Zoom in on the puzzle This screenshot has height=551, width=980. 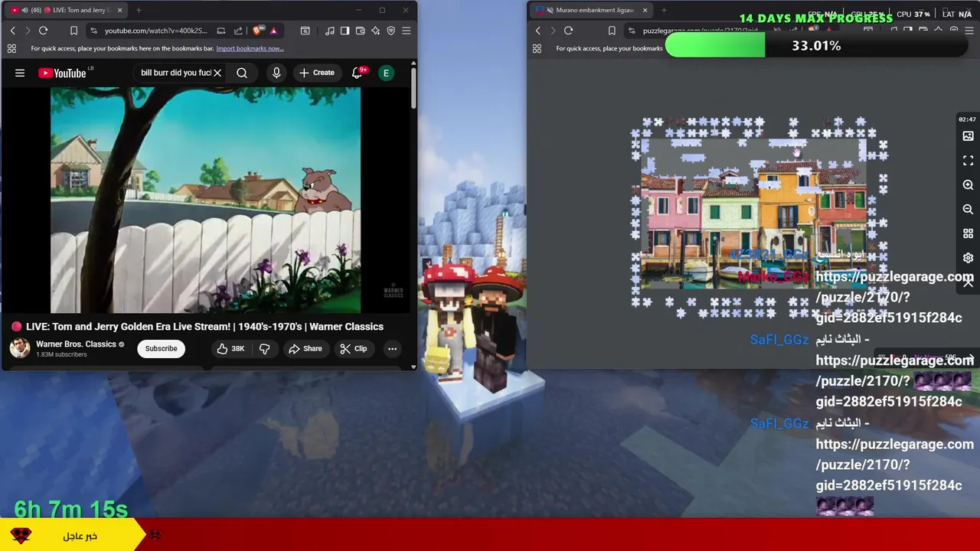pos(968,185)
